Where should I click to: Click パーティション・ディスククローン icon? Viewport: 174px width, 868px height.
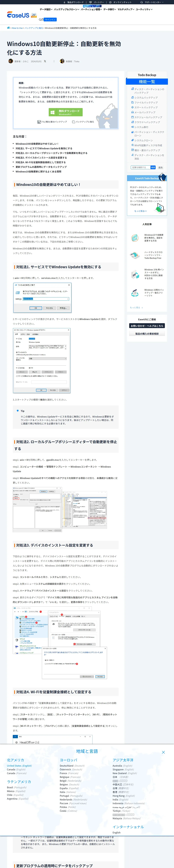pos(132,132)
